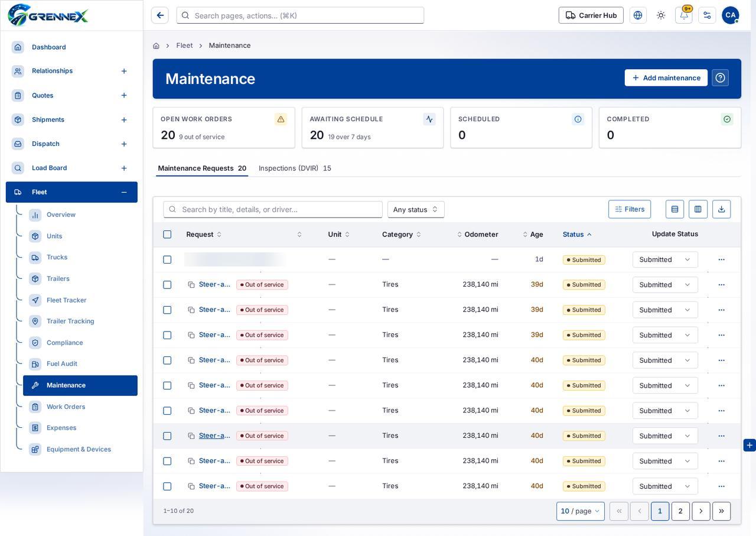Viewport: 756px width, 536px height.
Task: Collapse the Fleet section in sidebar
Action: 124,192
